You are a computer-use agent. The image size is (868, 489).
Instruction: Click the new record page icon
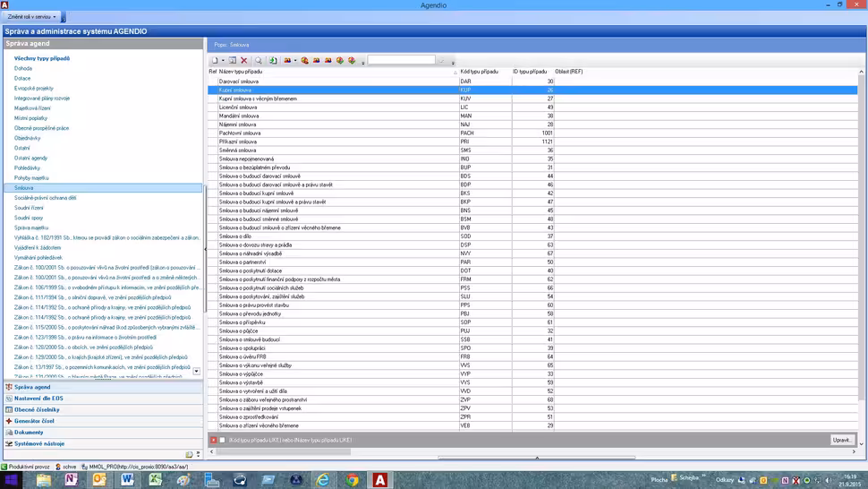(x=215, y=61)
